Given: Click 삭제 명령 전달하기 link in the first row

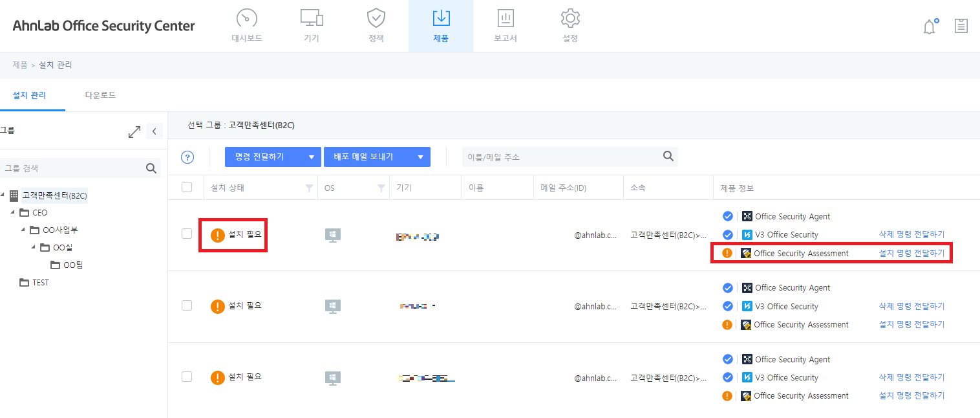Looking at the screenshot, I should [x=911, y=234].
